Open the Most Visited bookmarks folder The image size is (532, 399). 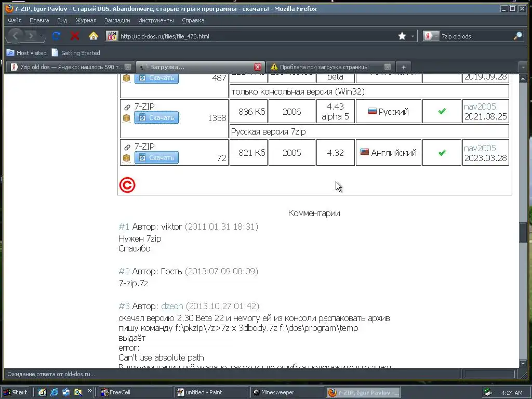[26, 53]
